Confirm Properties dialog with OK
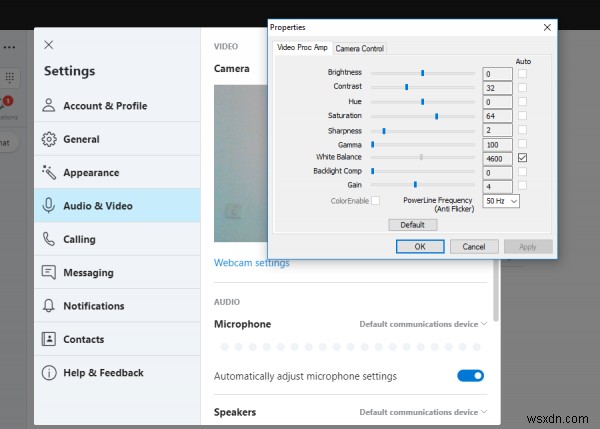The height and width of the screenshot is (429, 600). point(420,247)
